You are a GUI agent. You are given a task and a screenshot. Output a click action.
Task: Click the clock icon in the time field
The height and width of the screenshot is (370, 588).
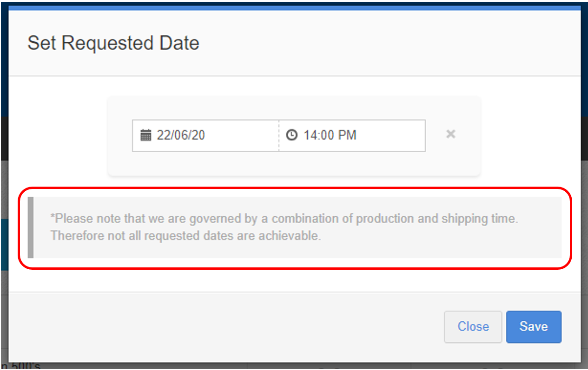coord(291,136)
